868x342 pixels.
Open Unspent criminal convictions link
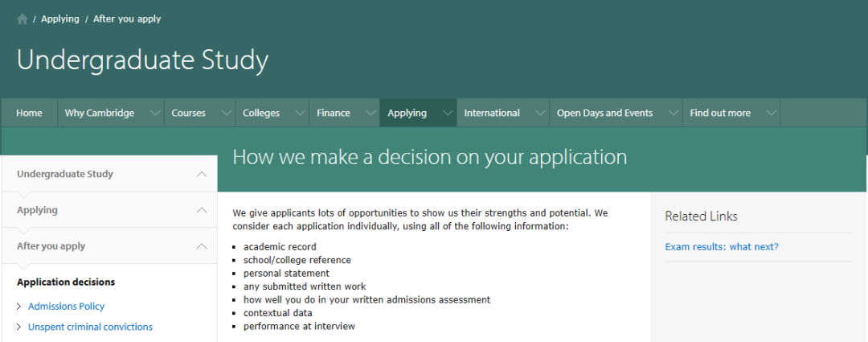click(x=90, y=327)
